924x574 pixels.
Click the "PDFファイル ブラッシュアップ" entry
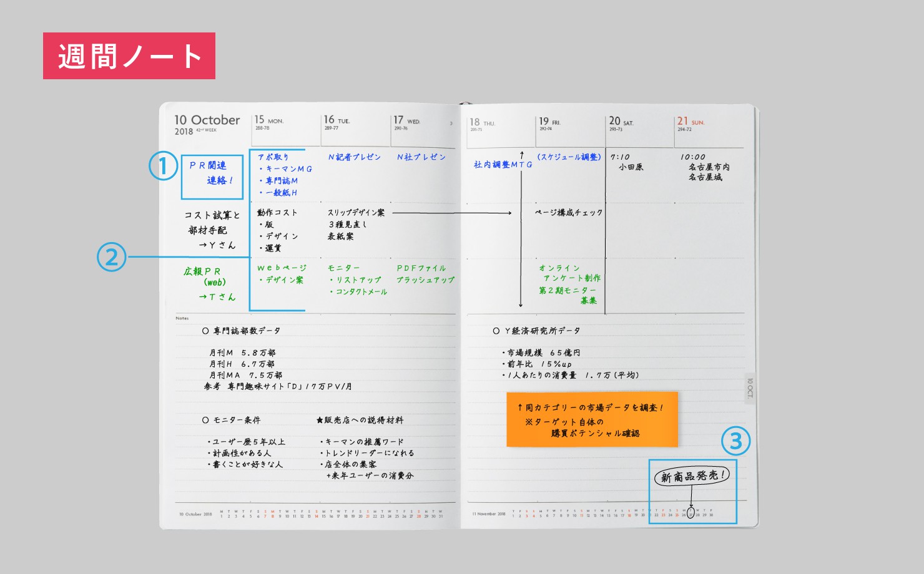coord(426,274)
